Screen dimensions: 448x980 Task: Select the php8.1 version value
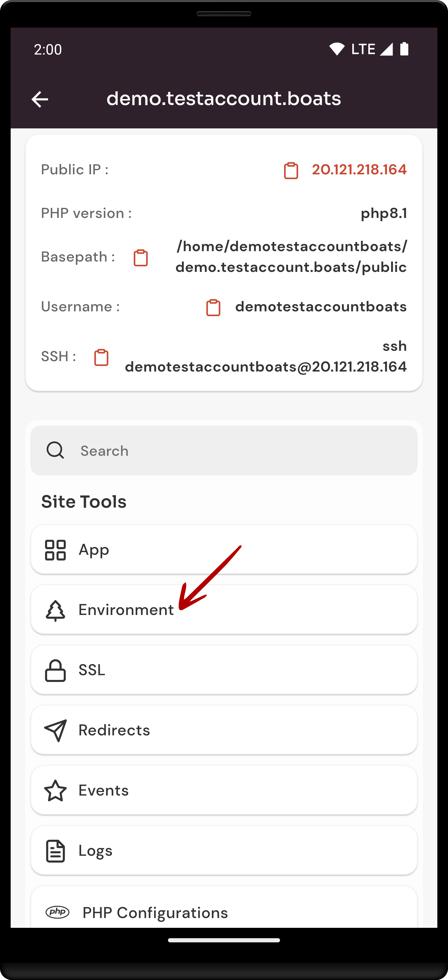coord(384,213)
